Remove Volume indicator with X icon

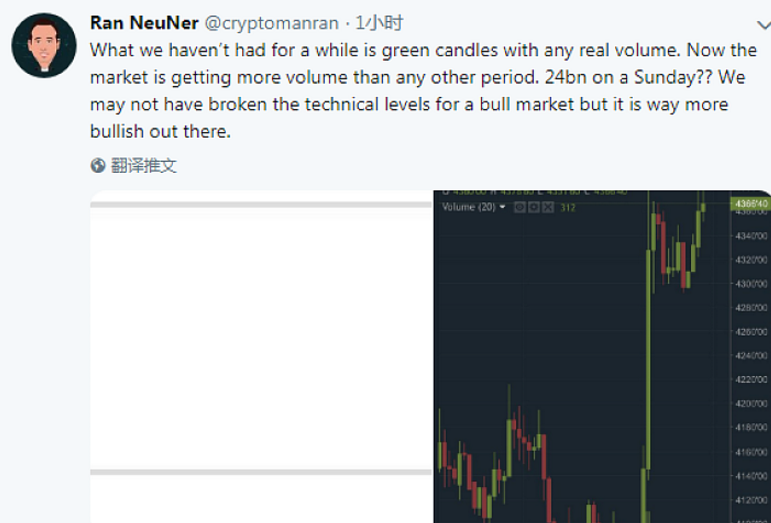[x=547, y=207]
